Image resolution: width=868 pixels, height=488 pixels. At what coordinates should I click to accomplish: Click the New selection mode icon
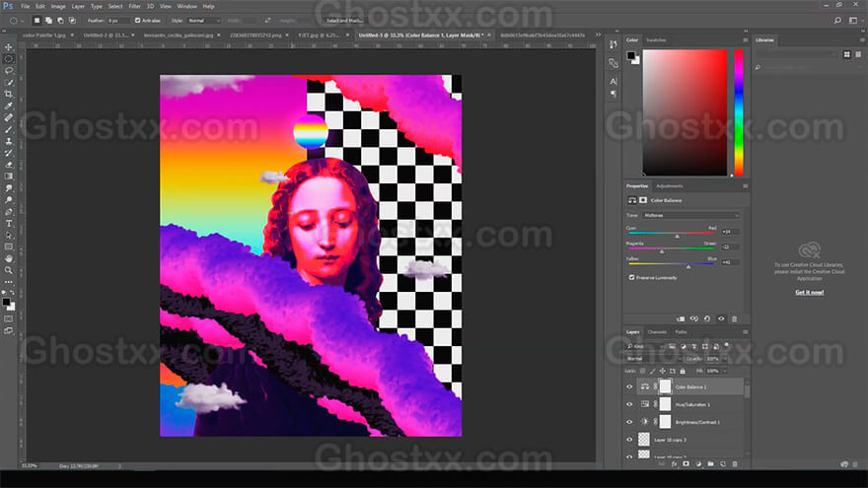click(x=36, y=21)
